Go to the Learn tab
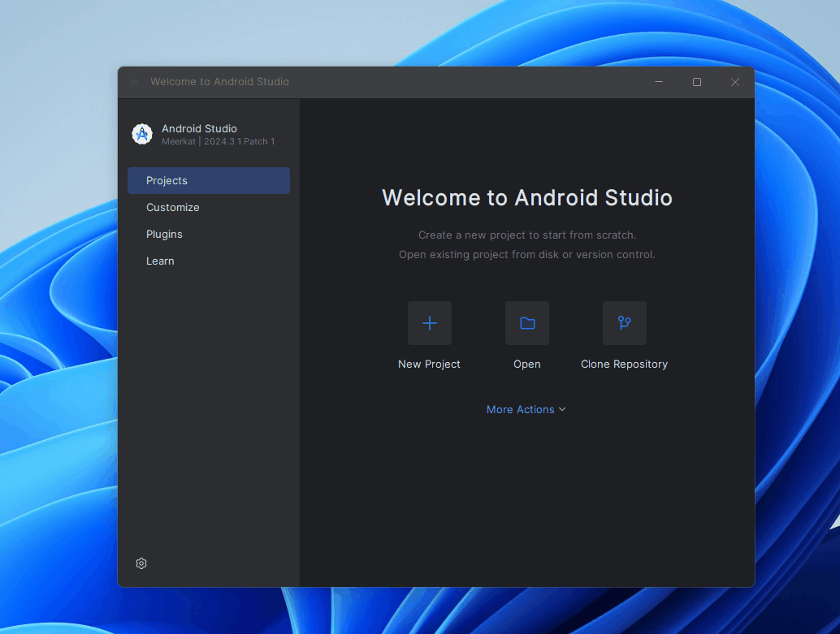 point(209,261)
